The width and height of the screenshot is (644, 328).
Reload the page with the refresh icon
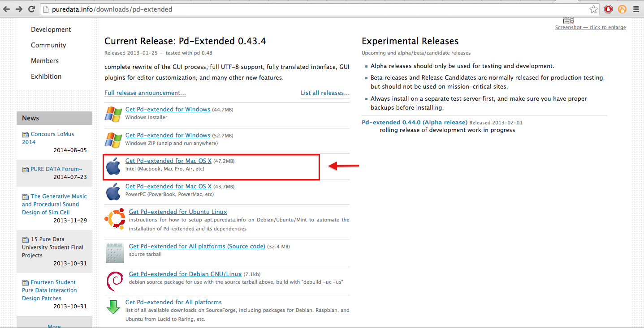(x=31, y=9)
